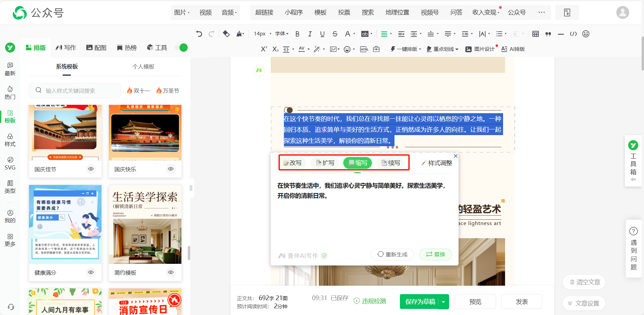The width and height of the screenshot is (644, 315).
Task: Preview the 健康满分 template via eye icon
Action: click(x=91, y=272)
